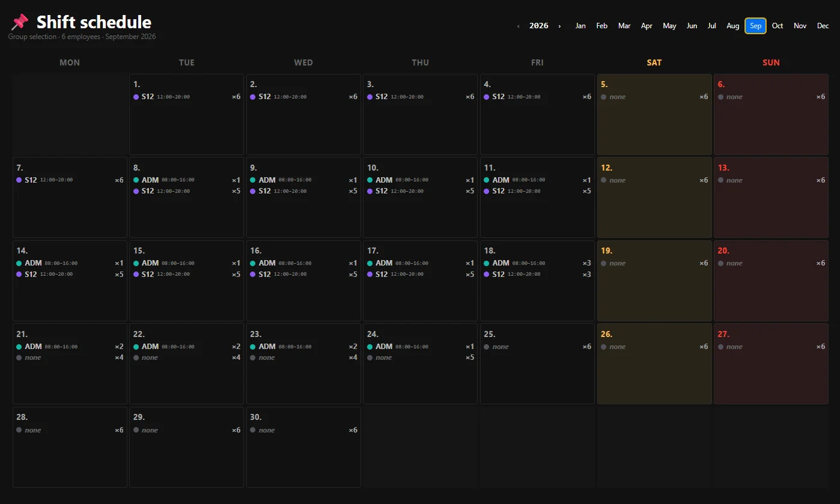Screen dimensions: 840x504
Task: Click the day number 27 on Sunday
Action: pyautogui.click(x=723, y=334)
